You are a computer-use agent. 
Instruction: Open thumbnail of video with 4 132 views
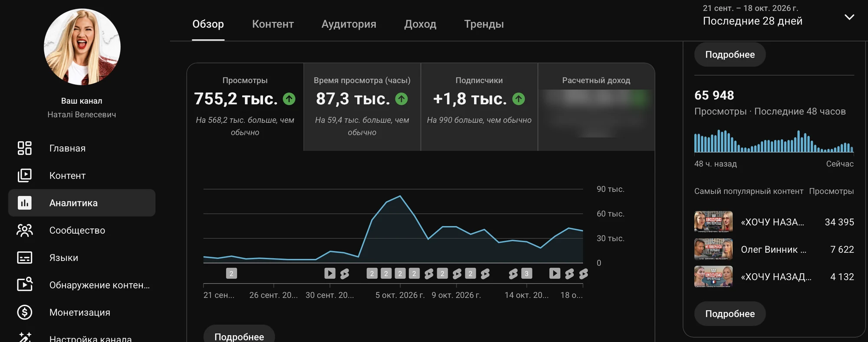coord(713,277)
